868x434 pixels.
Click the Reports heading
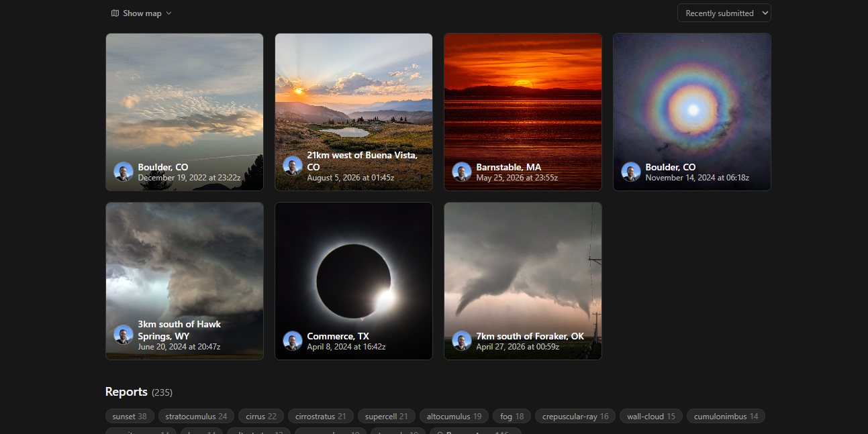point(126,392)
